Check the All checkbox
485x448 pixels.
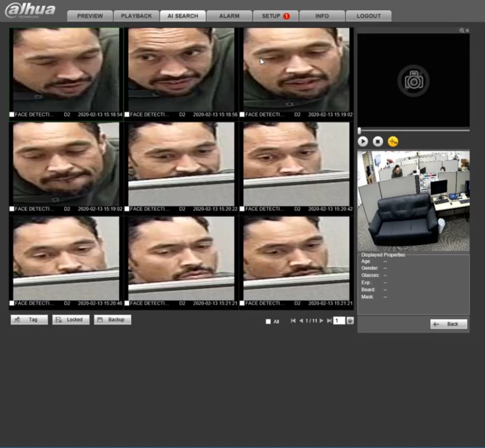pos(268,322)
